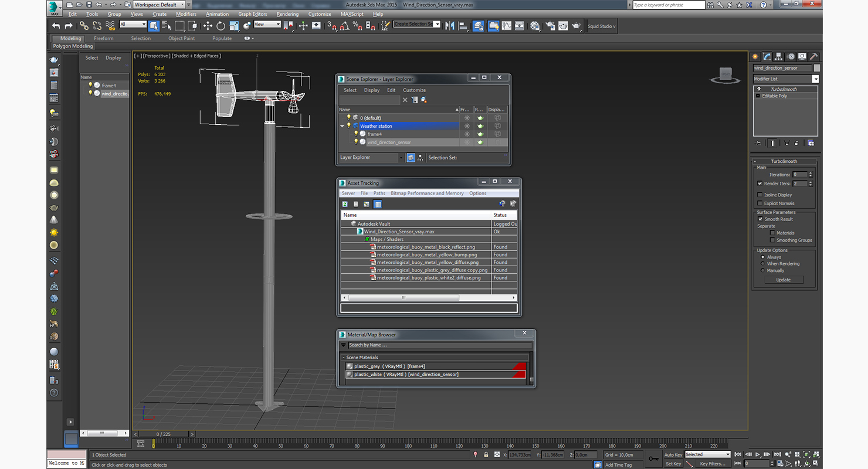The image size is (868, 469).
Task: Enable Separate by Smoothing Groups checkbox
Action: [772, 240]
